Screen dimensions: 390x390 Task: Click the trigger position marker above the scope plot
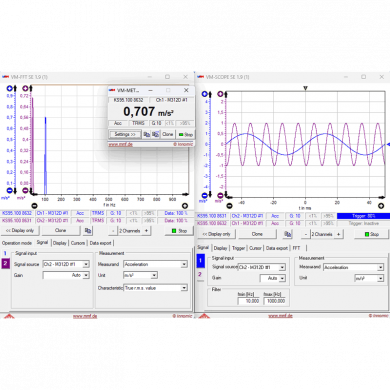coord(305,88)
